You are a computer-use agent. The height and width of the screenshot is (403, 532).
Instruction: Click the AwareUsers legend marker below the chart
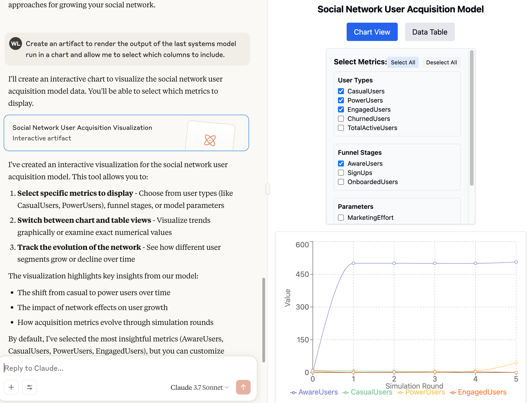[293, 392]
